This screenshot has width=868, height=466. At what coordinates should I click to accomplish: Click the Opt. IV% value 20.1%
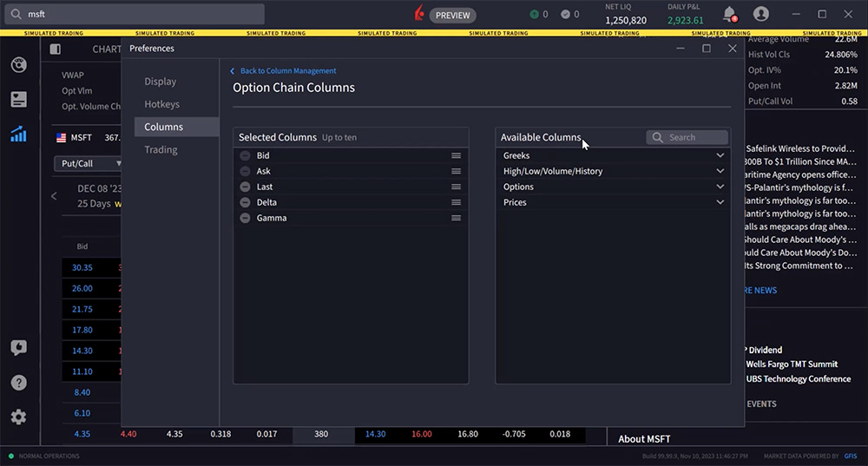[x=845, y=70]
